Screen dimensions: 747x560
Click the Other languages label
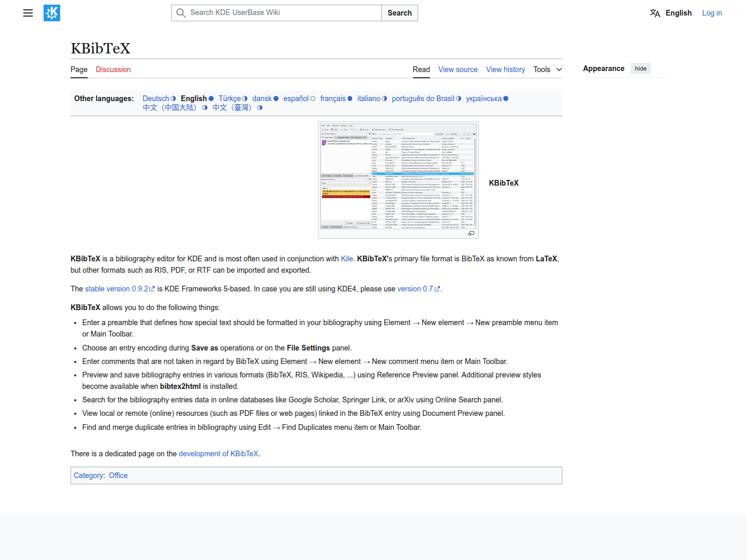pyautogui.click(x=104, y=99)
